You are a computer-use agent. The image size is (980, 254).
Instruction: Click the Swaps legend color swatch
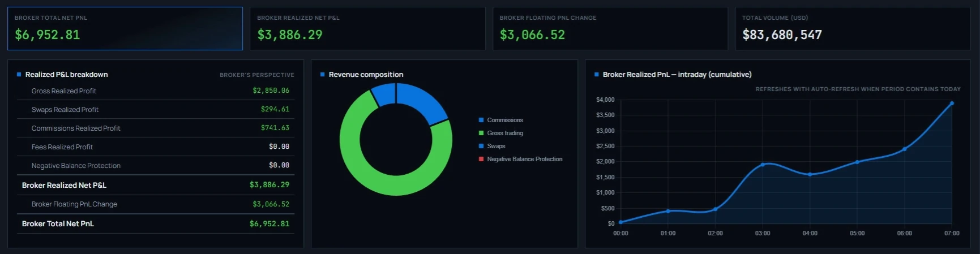tap(481, 146)
